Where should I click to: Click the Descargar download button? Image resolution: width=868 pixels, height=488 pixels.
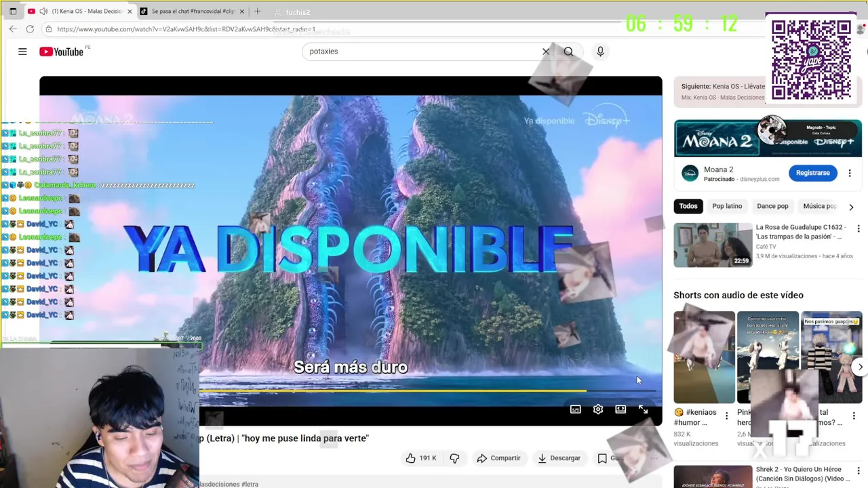tap(559, 458)
